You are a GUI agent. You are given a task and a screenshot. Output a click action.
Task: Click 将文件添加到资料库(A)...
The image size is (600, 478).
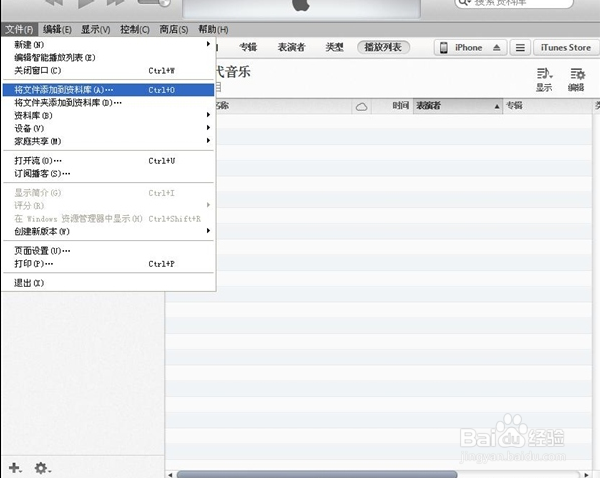pyautogui.click(x=108, y=90)
